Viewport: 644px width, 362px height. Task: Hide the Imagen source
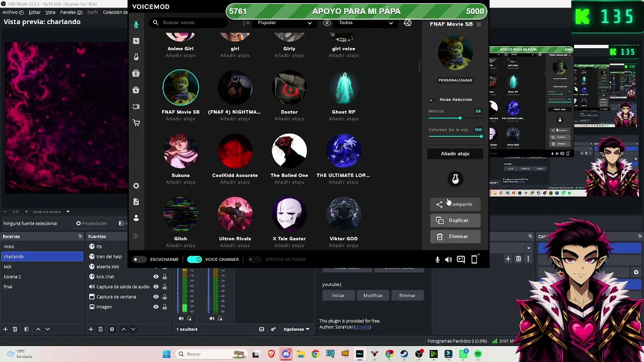pyautogui.click(x=156, y=307)
